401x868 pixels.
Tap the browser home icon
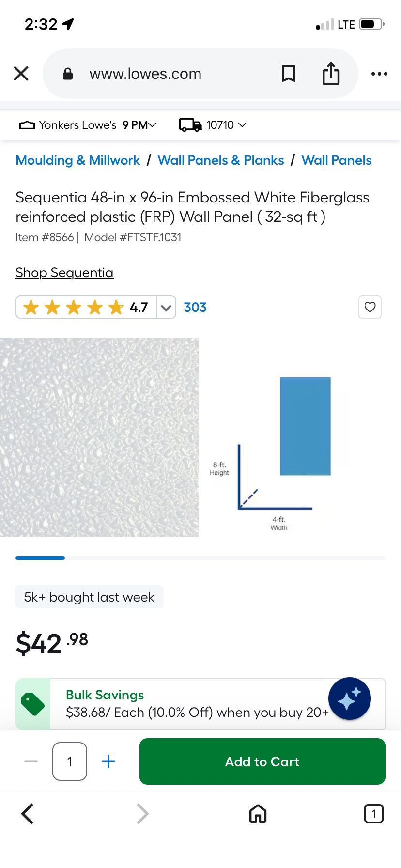[258, 814]
